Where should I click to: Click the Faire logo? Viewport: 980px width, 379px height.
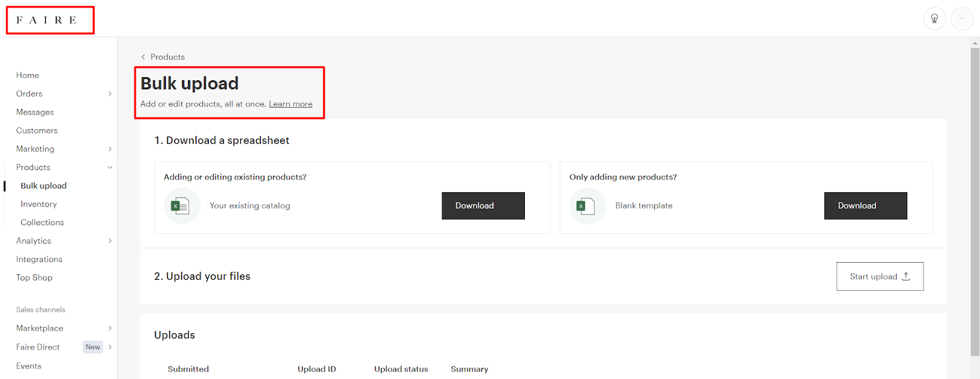pyautogui.click(x=47, y=20)
